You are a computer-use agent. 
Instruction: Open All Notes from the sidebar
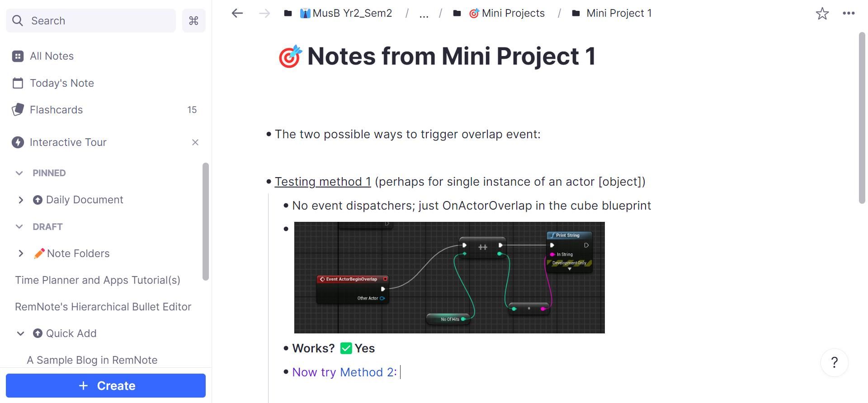coord(52,56)
